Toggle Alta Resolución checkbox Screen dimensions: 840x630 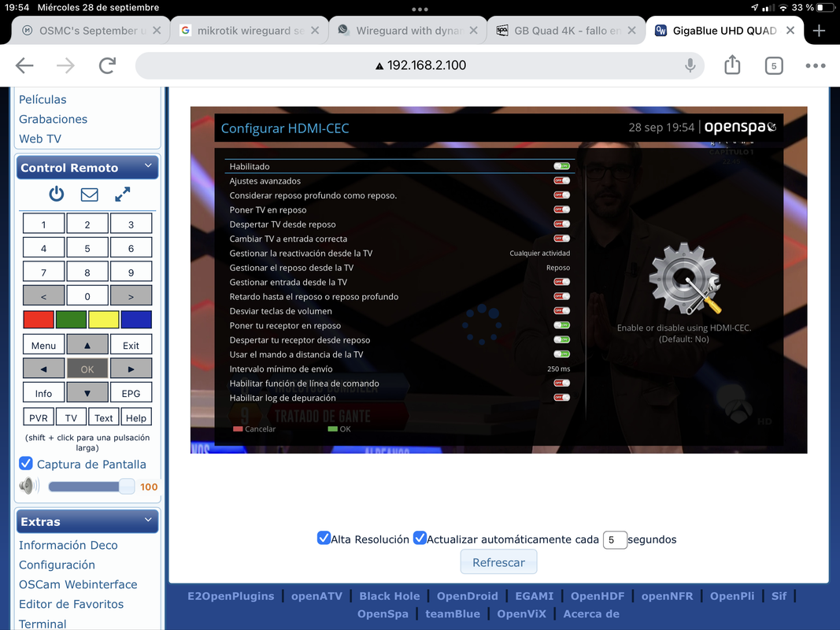coord(323,538)
